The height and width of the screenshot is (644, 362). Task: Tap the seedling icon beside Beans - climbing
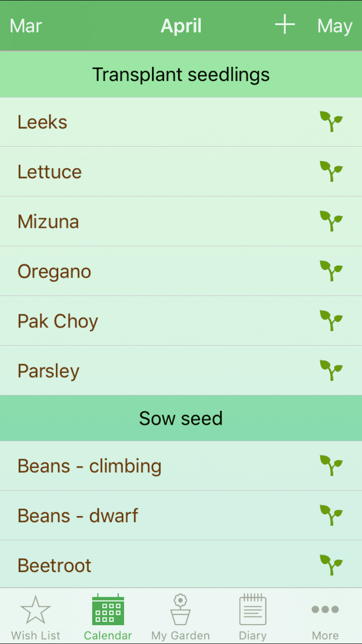331,465
